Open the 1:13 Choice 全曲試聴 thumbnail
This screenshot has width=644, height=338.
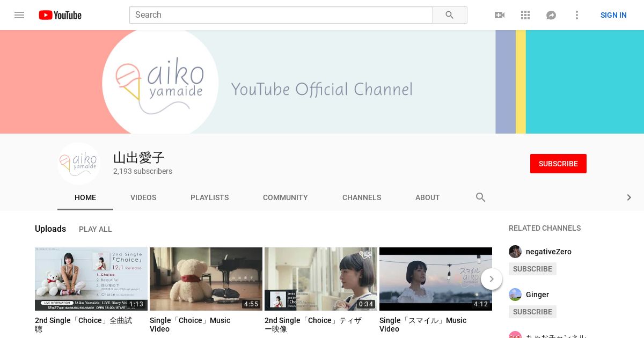coord(91,279)
